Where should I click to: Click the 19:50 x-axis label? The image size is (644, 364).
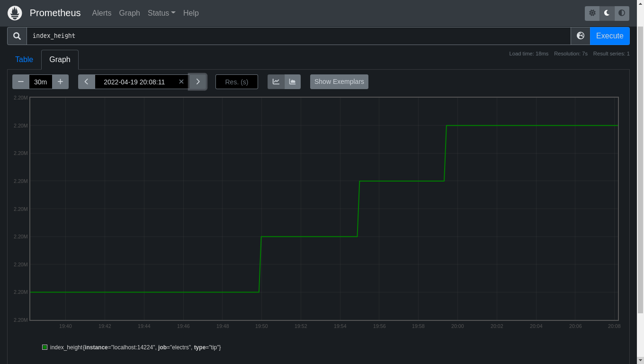[261, 326]
